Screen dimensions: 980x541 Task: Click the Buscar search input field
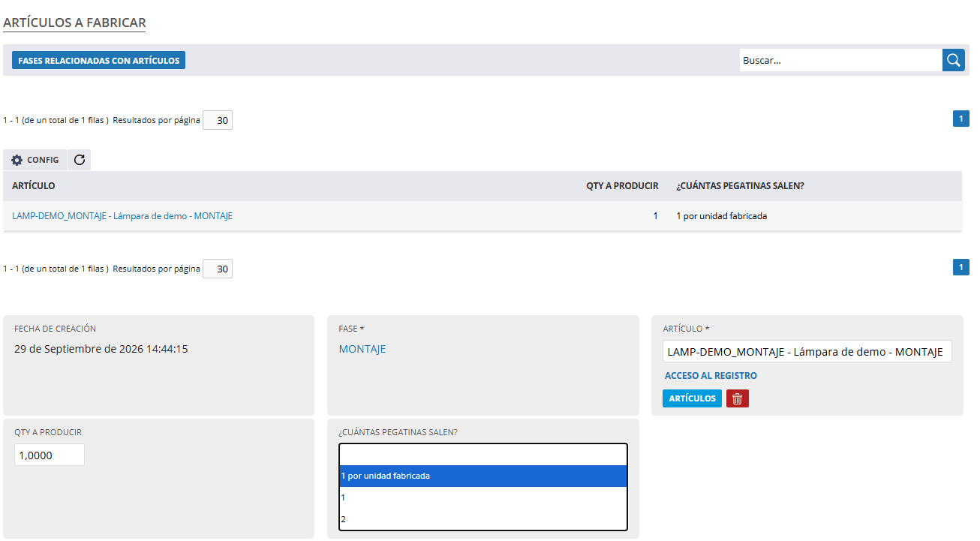841,60
